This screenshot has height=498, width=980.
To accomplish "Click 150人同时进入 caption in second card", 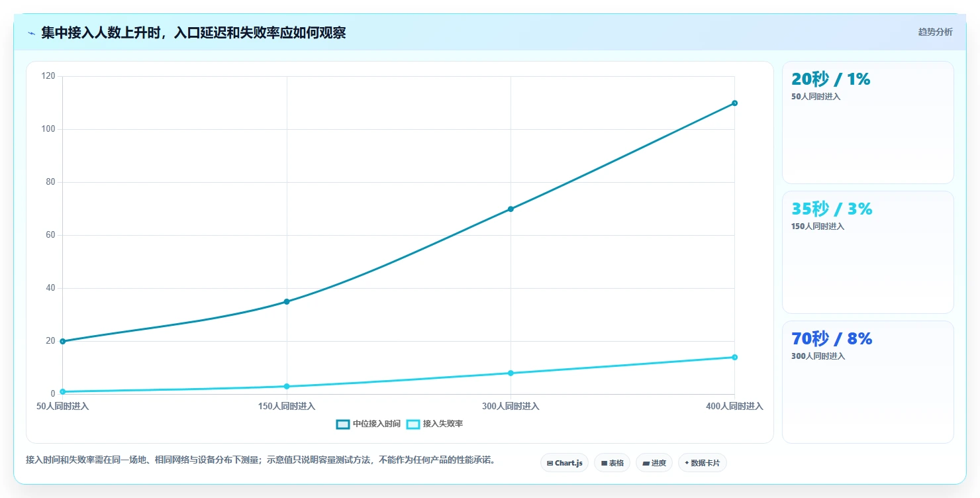I will pyautogui.click(x=818, y=226).
